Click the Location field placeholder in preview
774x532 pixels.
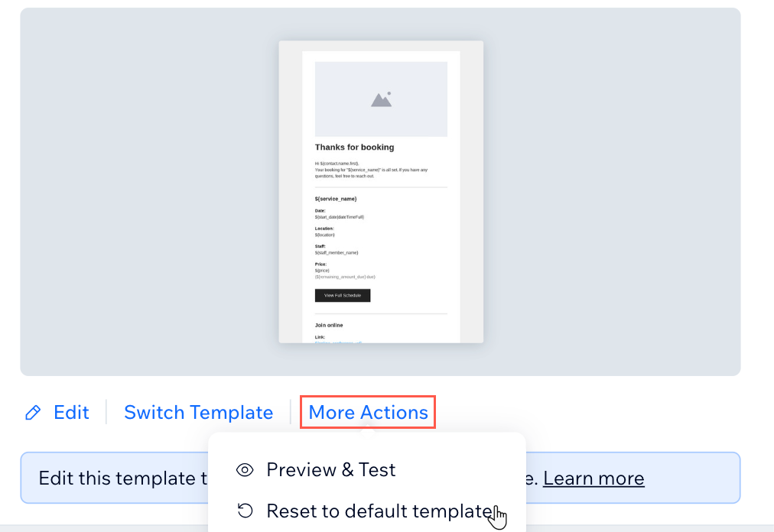pos(325,235)
